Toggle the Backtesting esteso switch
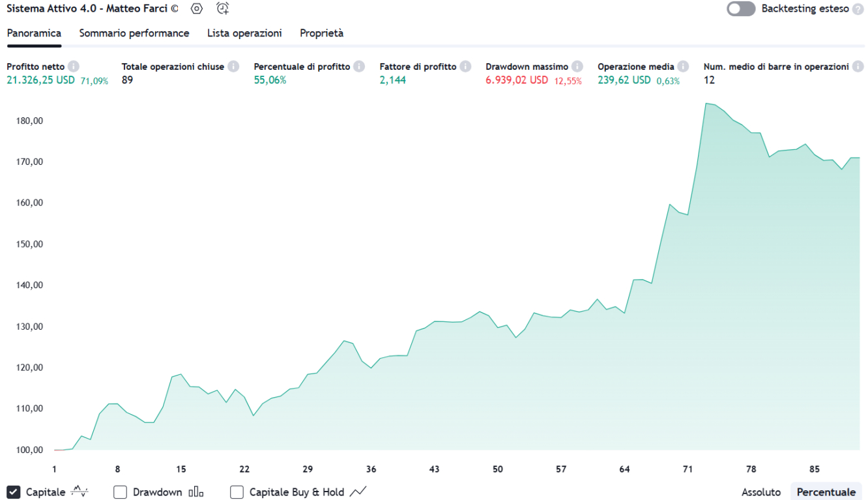This screenshot has width=868, height=500. coord(741,9)
